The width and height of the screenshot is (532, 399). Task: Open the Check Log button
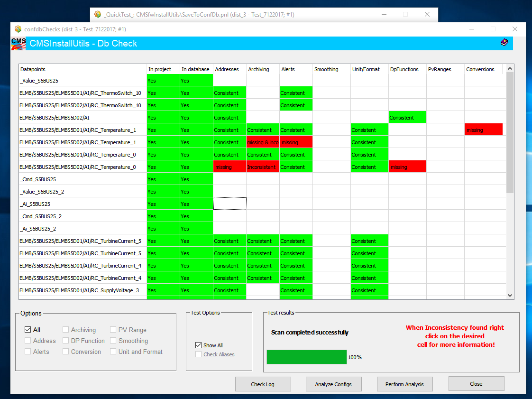tap(263, 384)
